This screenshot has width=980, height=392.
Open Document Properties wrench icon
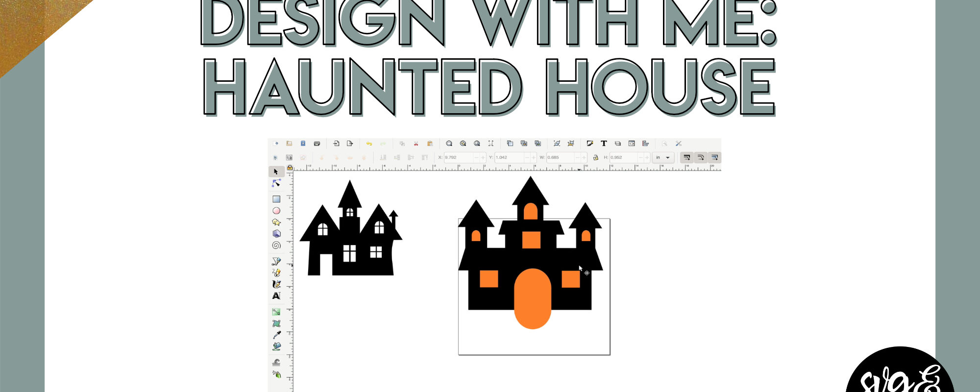pyautogui.click(x=679, y=144)
